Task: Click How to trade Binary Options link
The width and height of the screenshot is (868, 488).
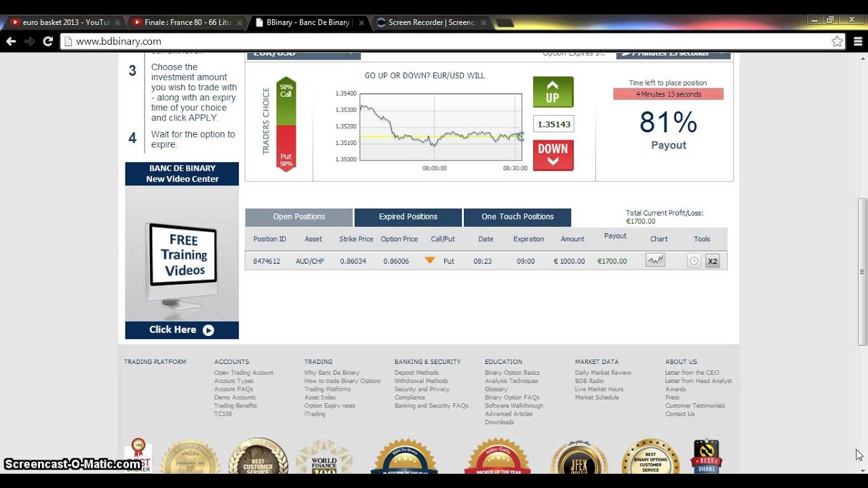Action: click(342, 381)
